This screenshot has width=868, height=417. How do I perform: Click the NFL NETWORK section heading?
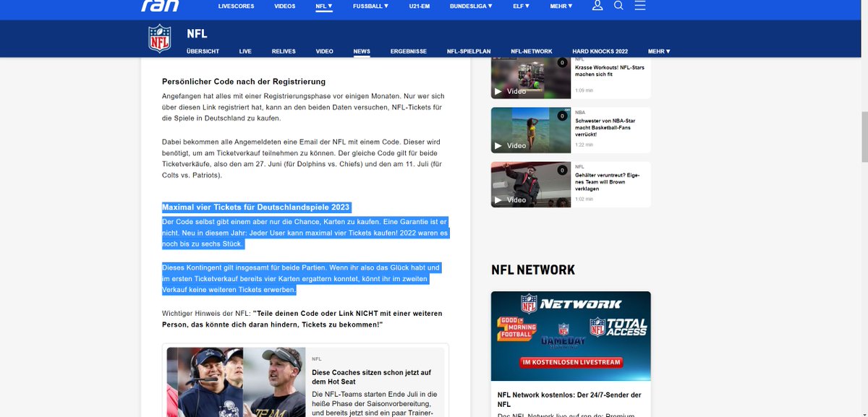[x=533, y=270]
